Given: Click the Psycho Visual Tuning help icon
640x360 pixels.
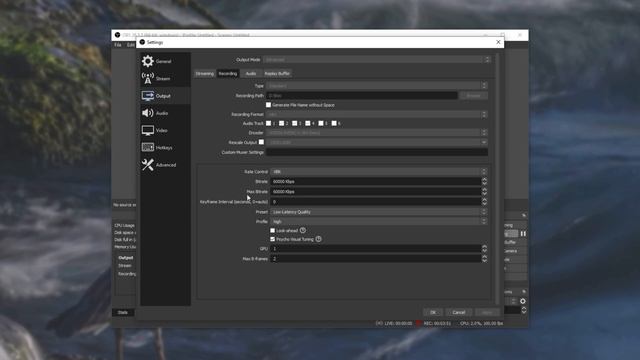Looking at the screenshot, I should (x=318, y=239).
